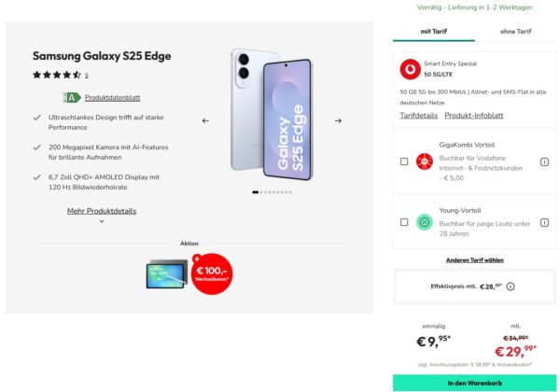Enable the GigaKombi Vorteil checkbox
Image resolution: width=560 pixels, height=392 pixels.
[x=404, y=161]
